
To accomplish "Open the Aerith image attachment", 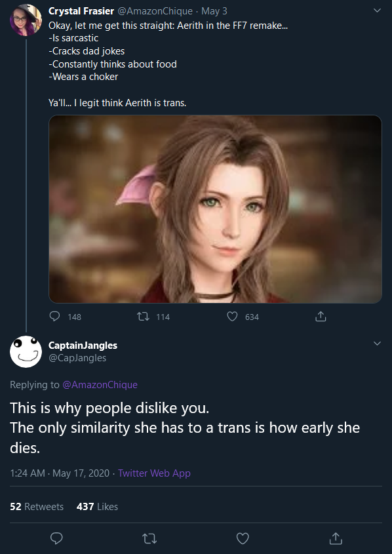I will (215, 209).
